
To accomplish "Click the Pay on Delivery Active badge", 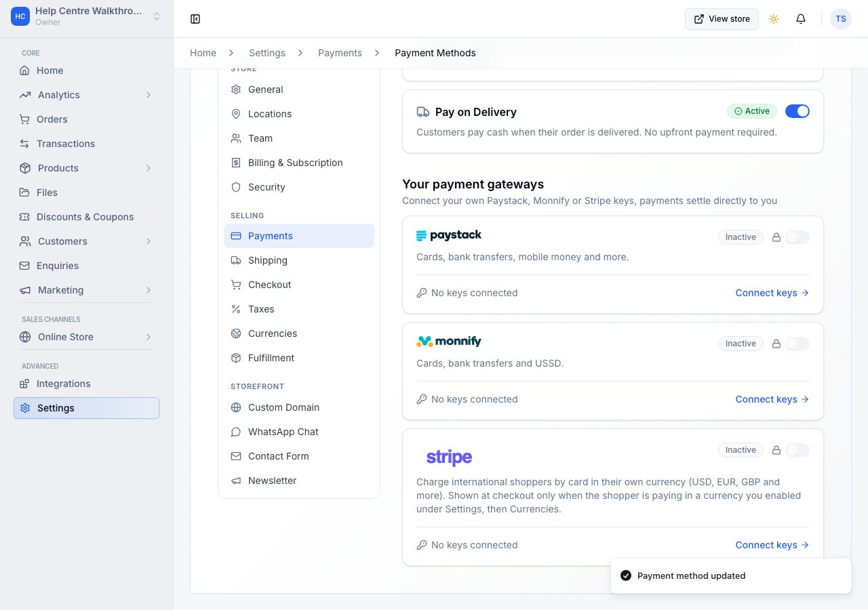I will point(752,111).
